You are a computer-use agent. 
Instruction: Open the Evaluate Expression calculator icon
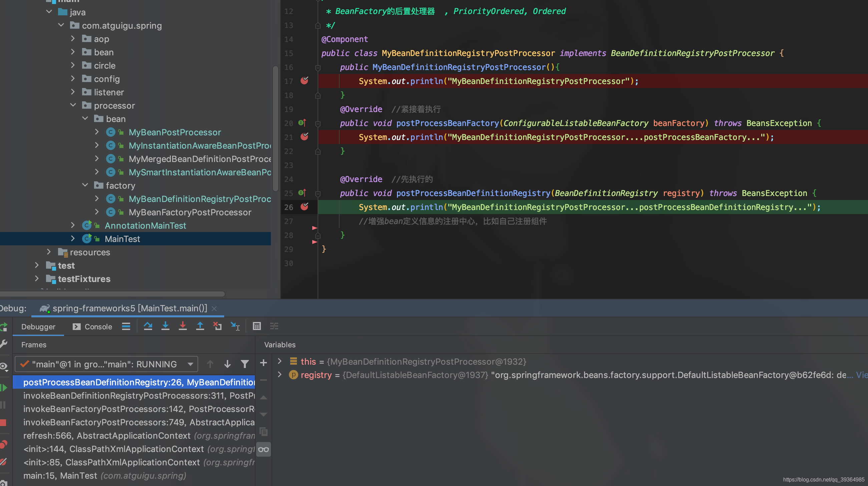[257, 326]
